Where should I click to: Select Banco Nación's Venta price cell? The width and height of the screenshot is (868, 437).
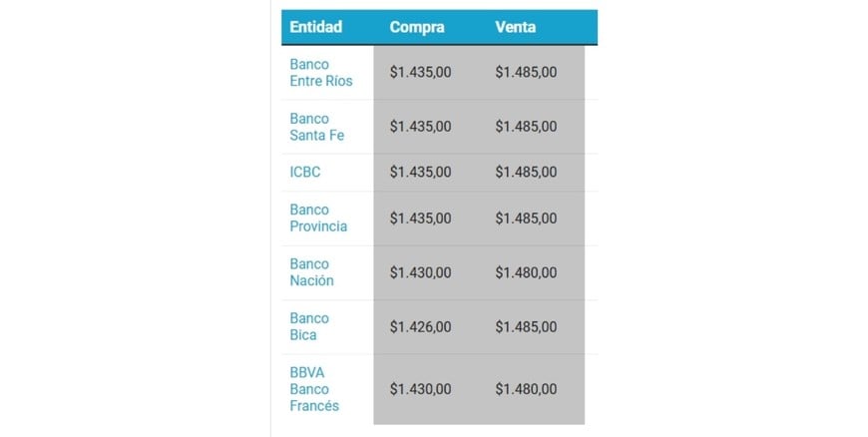tap(526, 272)
